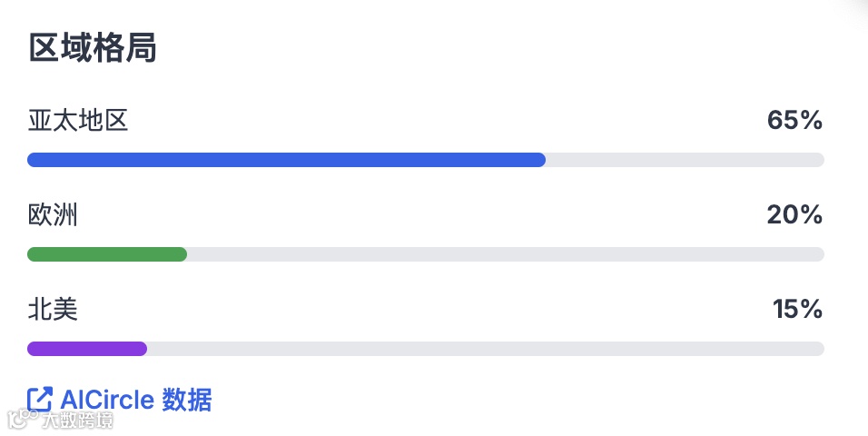Click the external link icon beside AICircle

coord(39,400)
